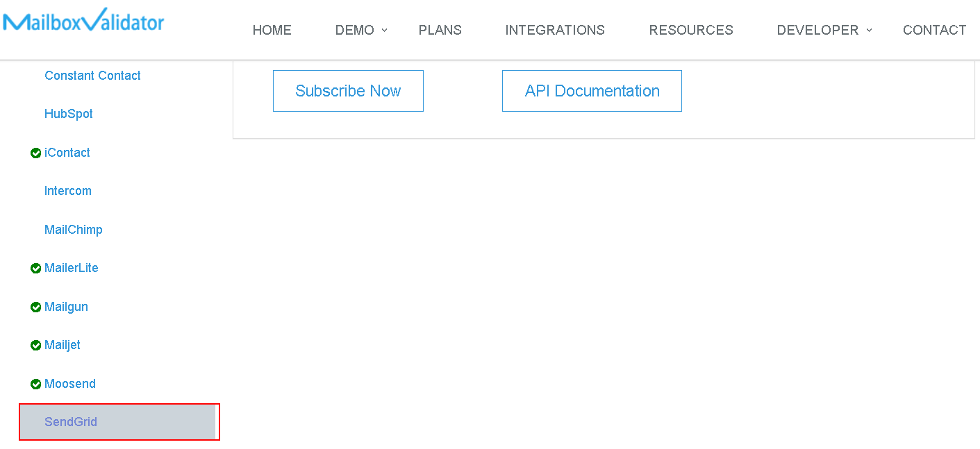980x449 pixels.
Task: Open the HubSpot integration link
Action: [x=68, y=114]
